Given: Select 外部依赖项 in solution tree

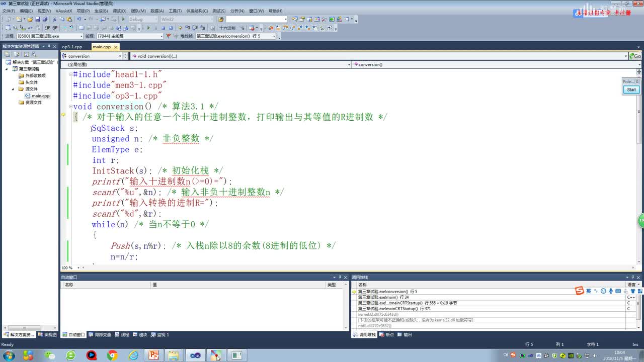Looking at the screenshot, I should [x=35, y=75].
